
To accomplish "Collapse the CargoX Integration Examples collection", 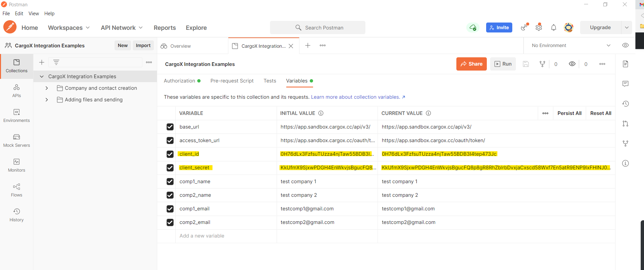I will click(42, 77).
